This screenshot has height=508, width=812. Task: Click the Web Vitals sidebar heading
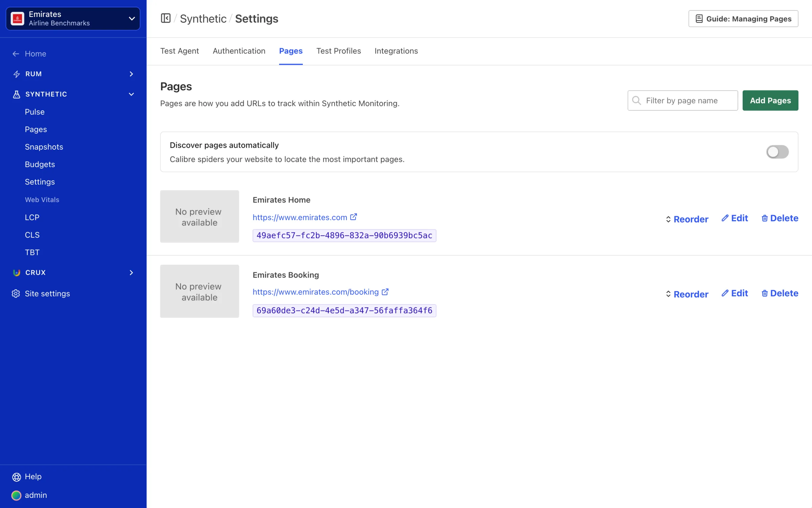click(x=42, y=200)
